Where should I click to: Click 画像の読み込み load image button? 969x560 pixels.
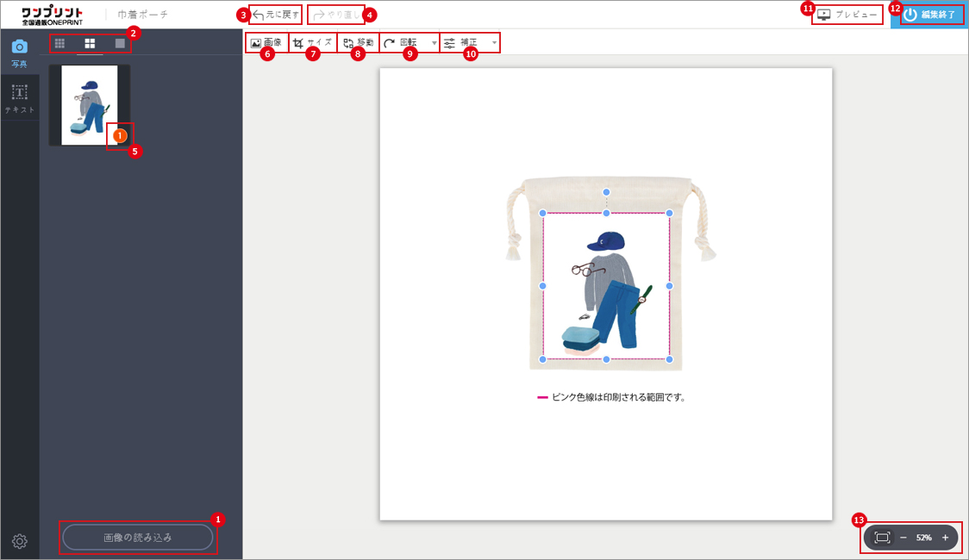coord(138,538)
